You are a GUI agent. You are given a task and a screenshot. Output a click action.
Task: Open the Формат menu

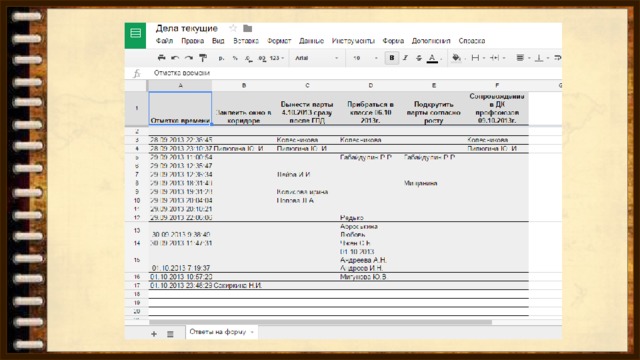pos(279,41)
